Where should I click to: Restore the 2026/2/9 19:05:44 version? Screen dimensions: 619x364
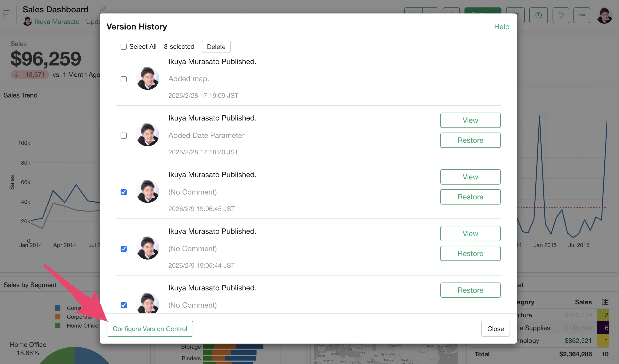point(470,253)
